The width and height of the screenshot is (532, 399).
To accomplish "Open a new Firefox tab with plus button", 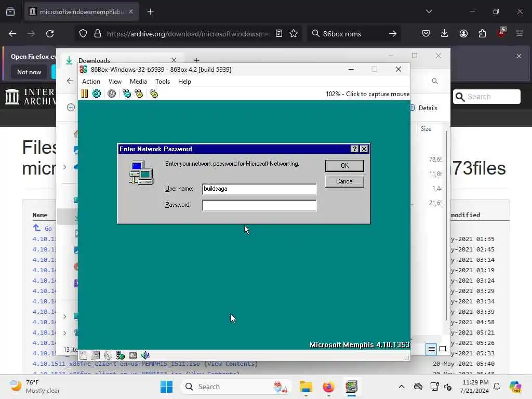I will (151, 12).
